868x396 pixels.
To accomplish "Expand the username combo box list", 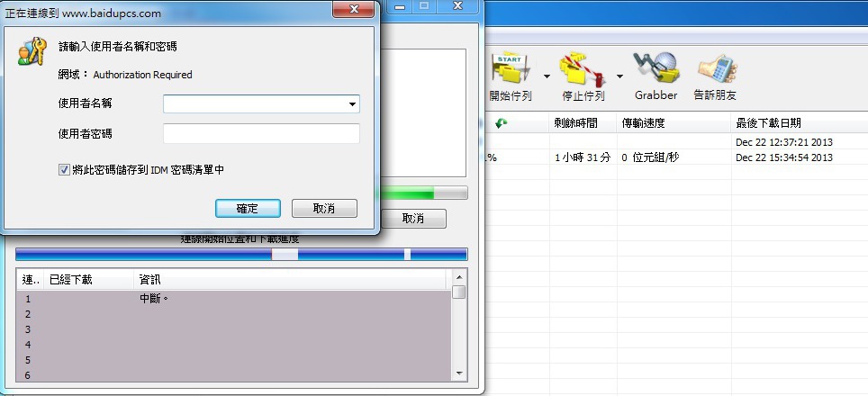I will coord(352,104).
